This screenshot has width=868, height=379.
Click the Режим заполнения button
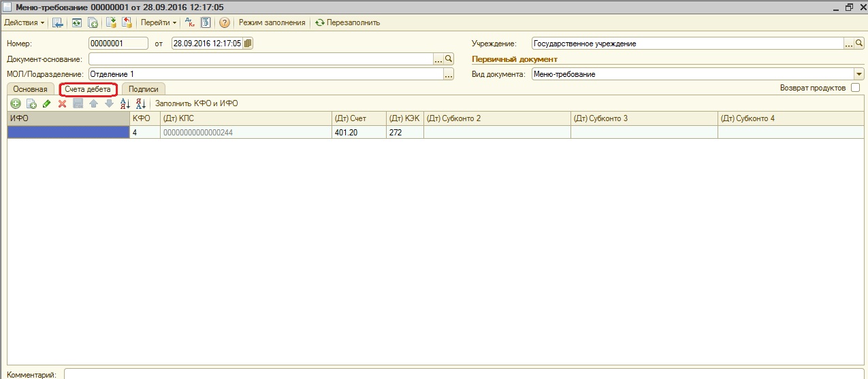pyautogui.click(x=272, y=22)
